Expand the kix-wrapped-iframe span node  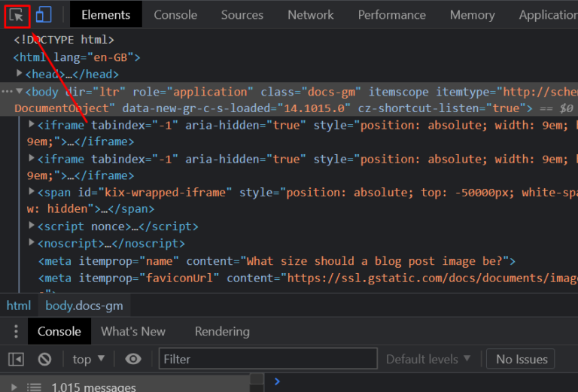point(32,193)
